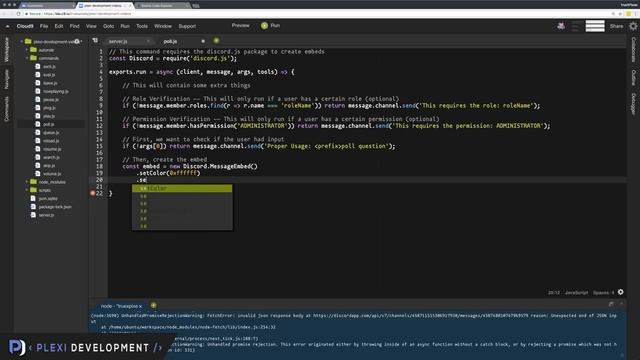Image resolution: width=640 pixels, height=360 pixels.
Task: Open resume.js in file tree
Action: (52, 149)
